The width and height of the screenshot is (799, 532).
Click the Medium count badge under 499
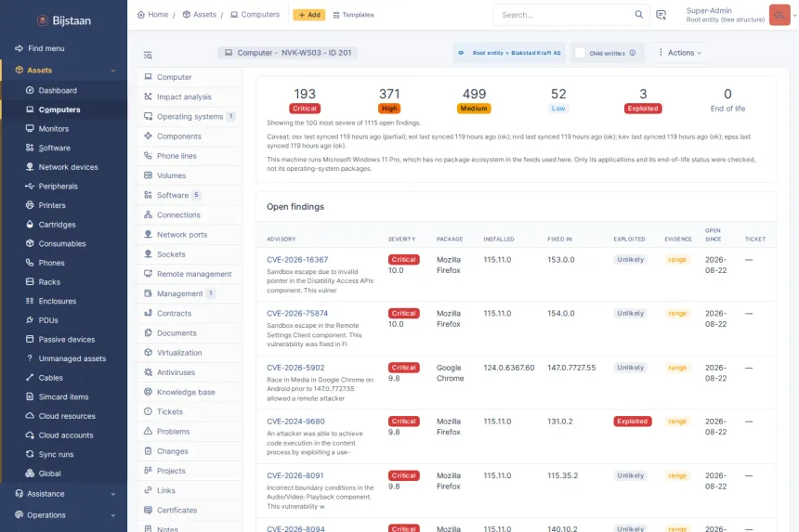click(474, 109)
